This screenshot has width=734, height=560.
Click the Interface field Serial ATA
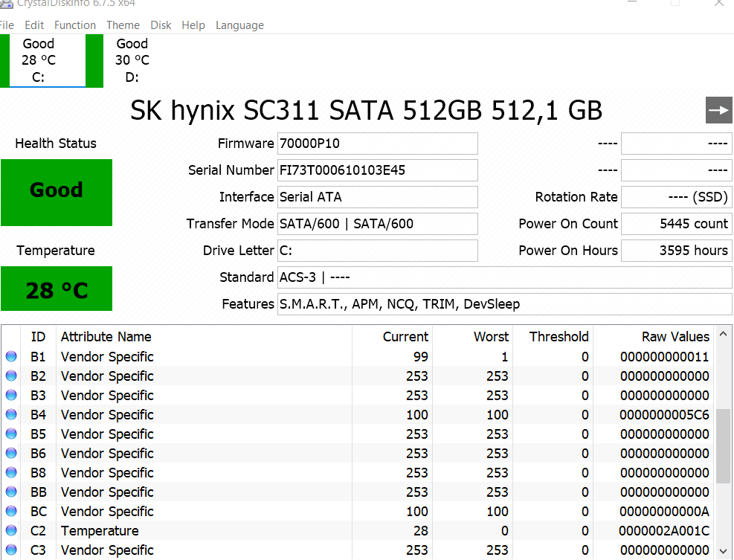pos(377,197)
